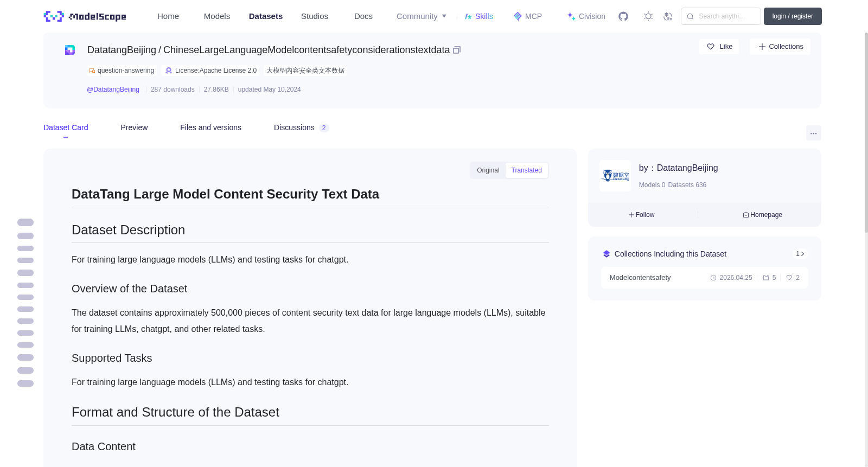Open the Discussions tab
The height and width of the screenshot is (467, 868).
[301, 127]
